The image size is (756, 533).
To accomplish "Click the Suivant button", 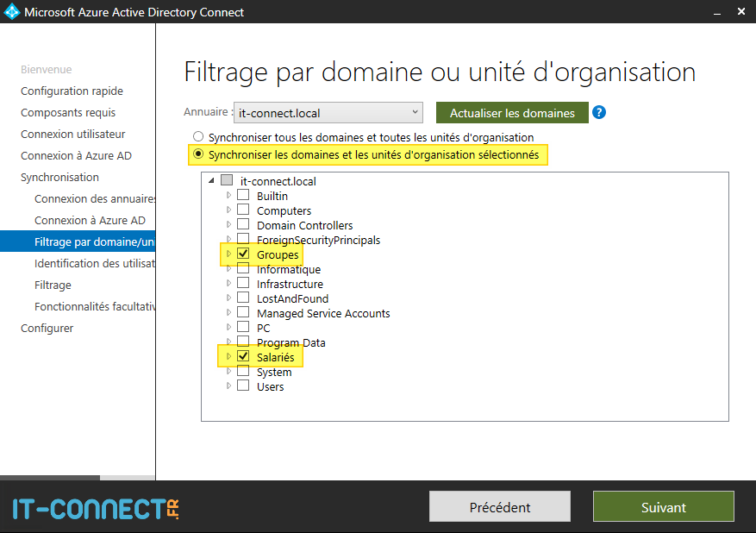I will point(663,506).
